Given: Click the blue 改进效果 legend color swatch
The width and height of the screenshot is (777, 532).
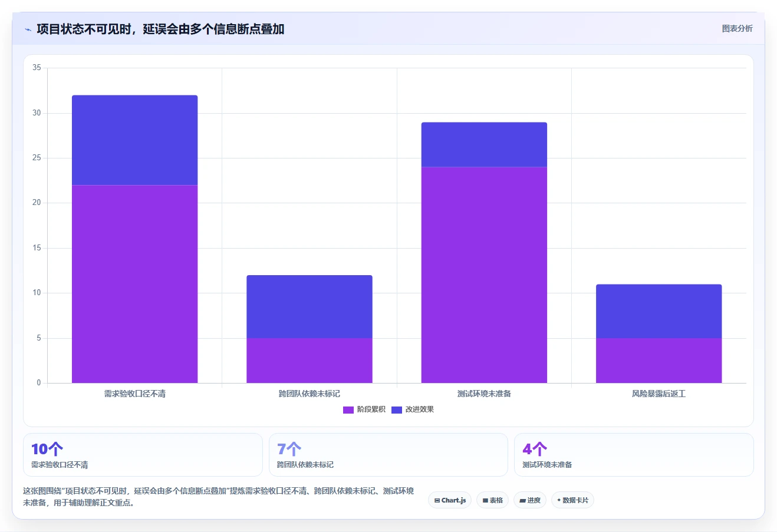Looking at the screenshot, I should 397,409.
